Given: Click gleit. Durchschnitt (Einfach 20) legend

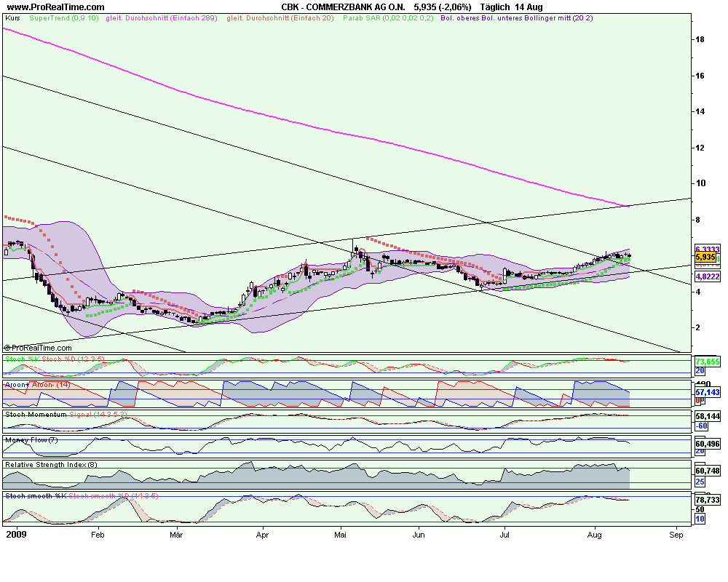Looking at the screenshot, I should (x=280, y=18).
